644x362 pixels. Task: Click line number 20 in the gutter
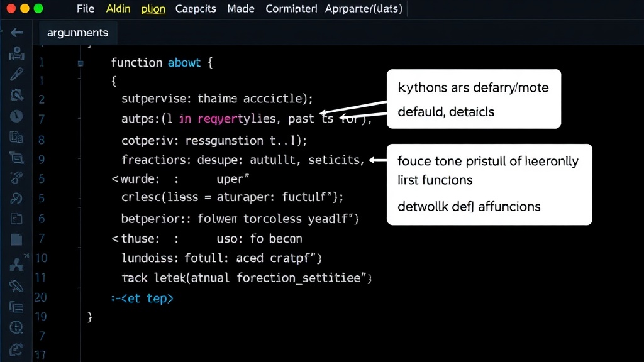point(40,297)
